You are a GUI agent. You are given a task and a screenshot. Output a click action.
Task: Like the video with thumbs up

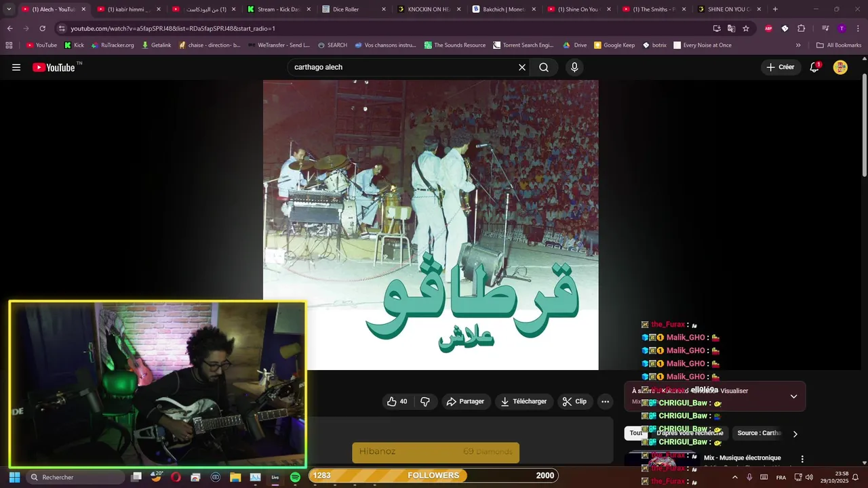[x=397, y=401]
